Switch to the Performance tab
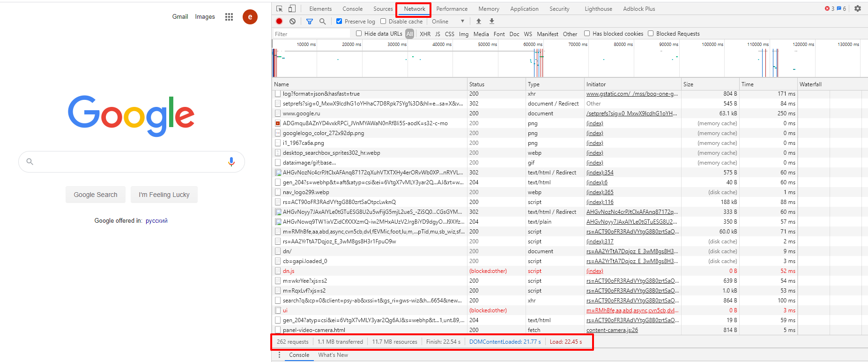 (x=452, y=9)
